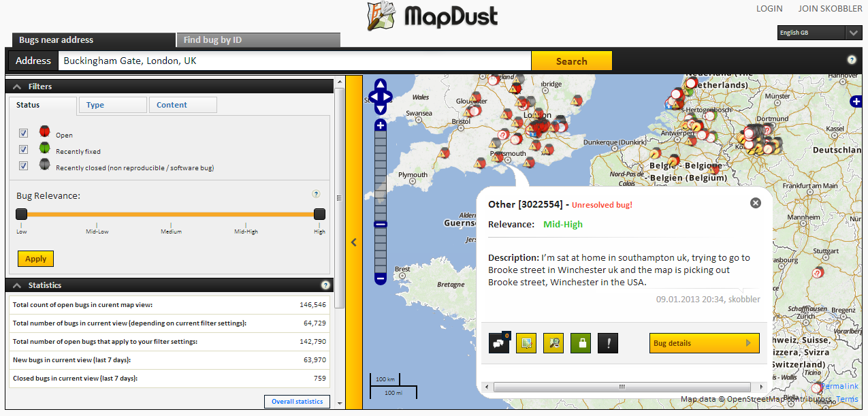868x416 pixels.
Task: Toggle the Recently fixed checkbox
Action: pyautogui.click(x=24, y=149)
